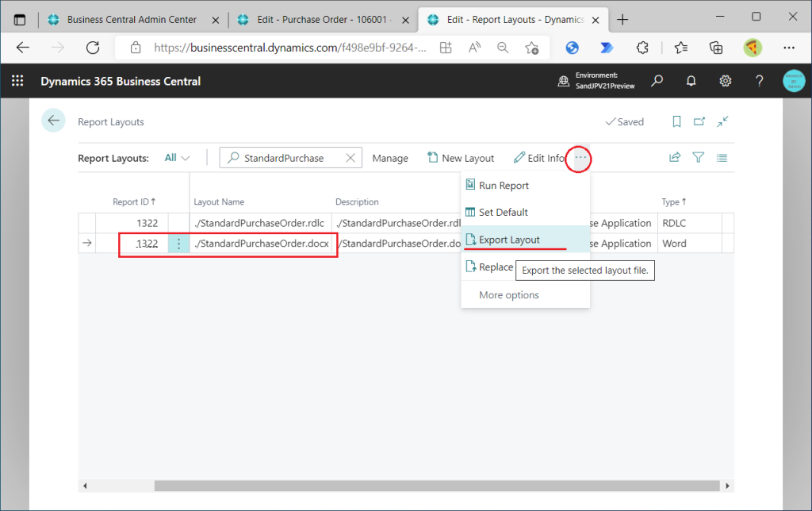The image size is (812, 511).
Task: Click the search magnifier in Business Central header
Action: point(657,81)
